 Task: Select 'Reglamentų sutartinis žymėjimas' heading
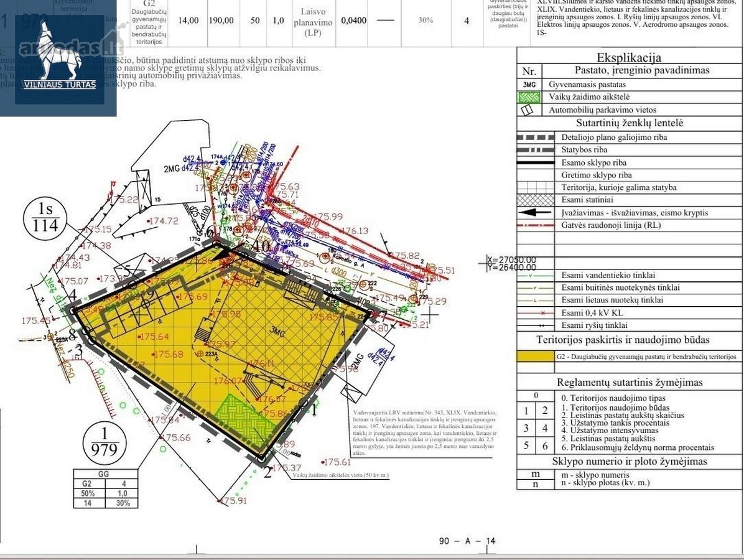(x=629, y=382)
